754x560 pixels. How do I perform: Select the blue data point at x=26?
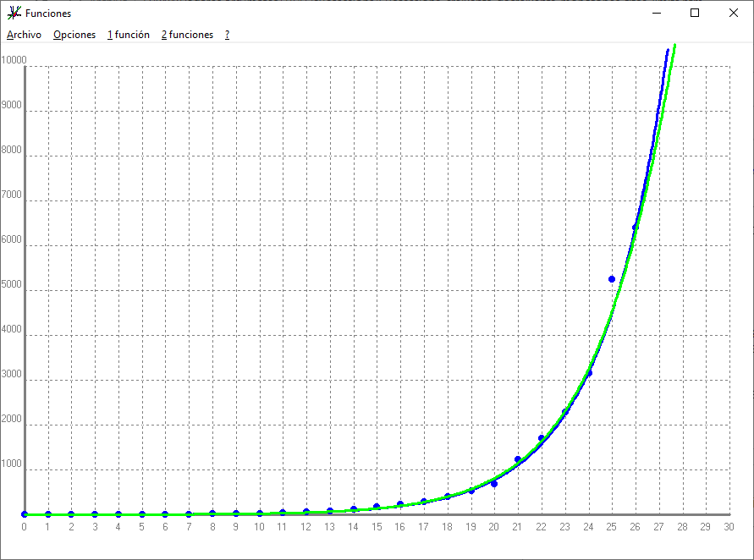click(x=636, y=227)
